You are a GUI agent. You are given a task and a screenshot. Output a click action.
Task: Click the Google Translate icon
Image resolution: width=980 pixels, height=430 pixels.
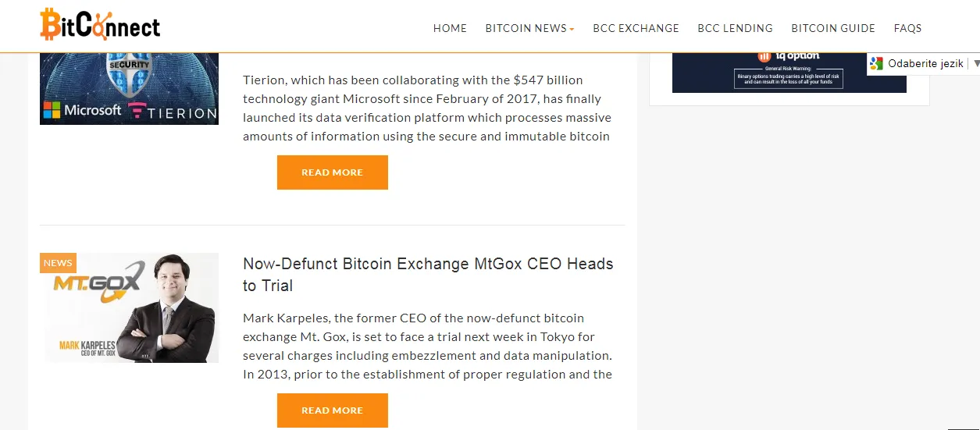[877, 63]
